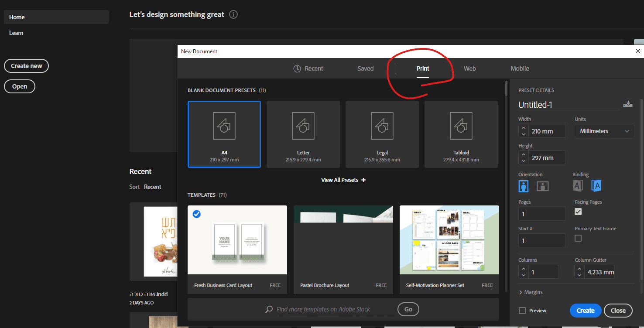This screenshot has width=644, height=328.
Task: Expand the Margins section
Action: click(531, 292)
